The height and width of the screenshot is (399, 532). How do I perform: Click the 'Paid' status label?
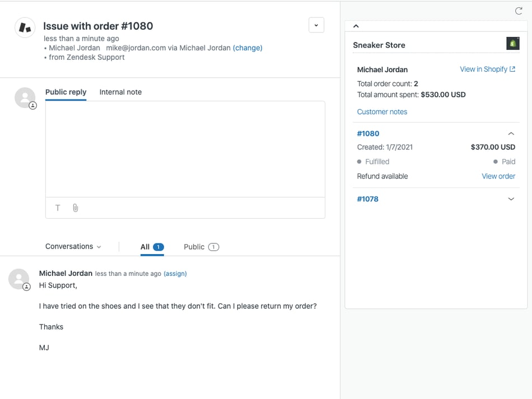point(508,162)
